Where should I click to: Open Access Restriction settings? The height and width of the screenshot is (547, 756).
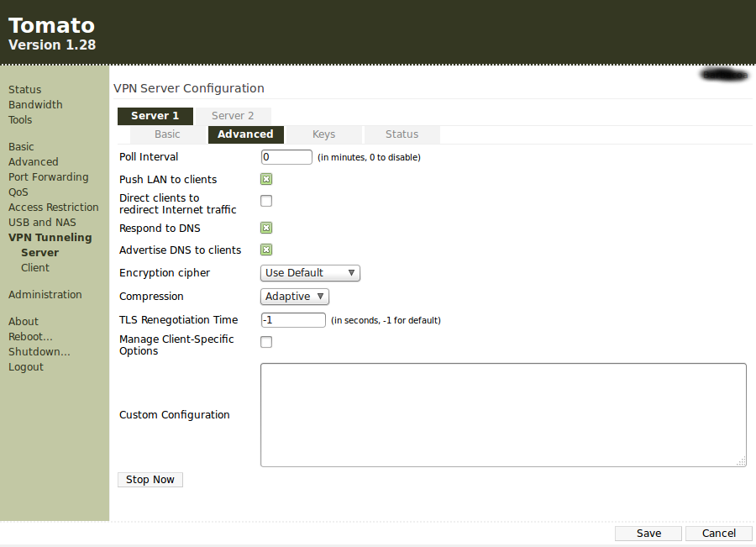coord(54,208)
